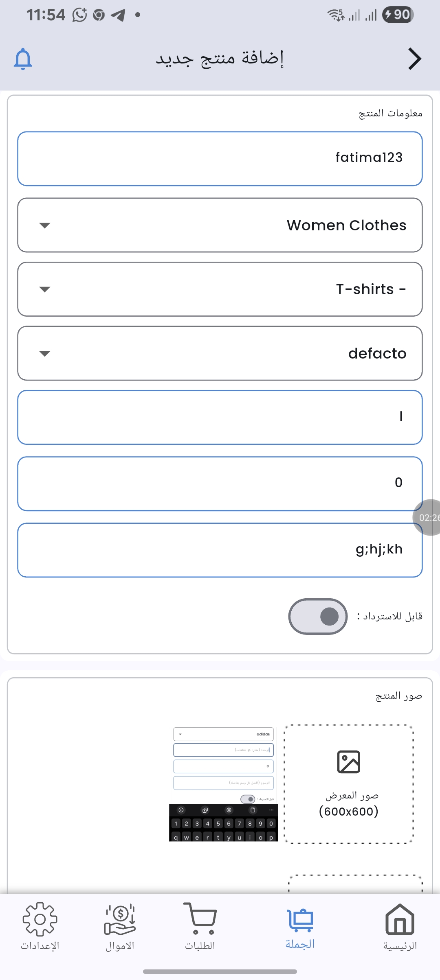This screenshot has width=440, height=980.
Task: Tap the g;hj;kh description field
Action: click(x=220, y=550)
